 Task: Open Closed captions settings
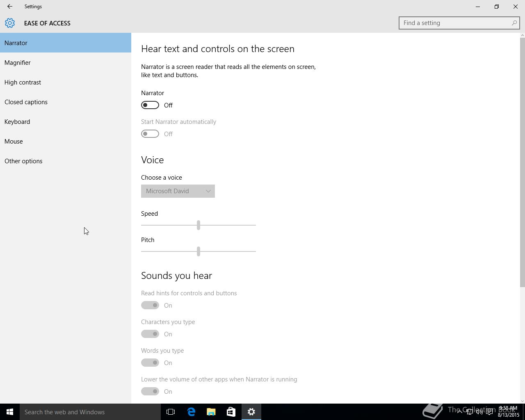(66, 102)
